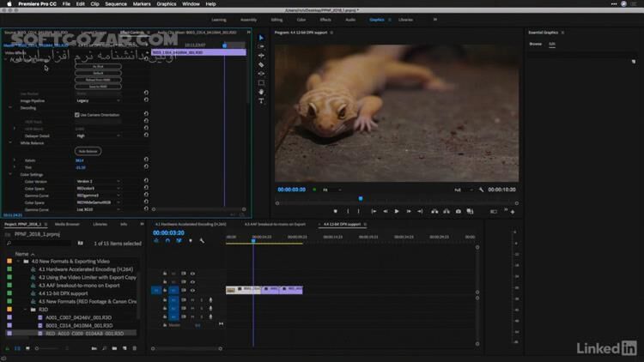Collapse the Color Settings section
Image resolution: width=644 pixels, height=362 pixels.
coord(10,174)
